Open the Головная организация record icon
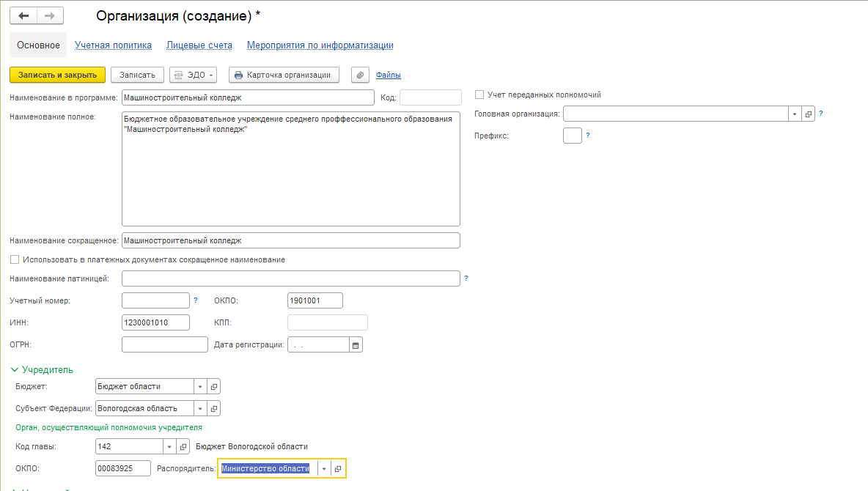Viewport: 868px width, 491px height. point(809,114)
